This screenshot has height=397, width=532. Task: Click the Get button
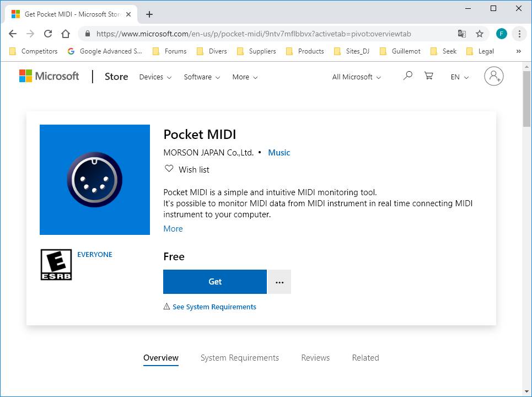(x=215, y=282)
